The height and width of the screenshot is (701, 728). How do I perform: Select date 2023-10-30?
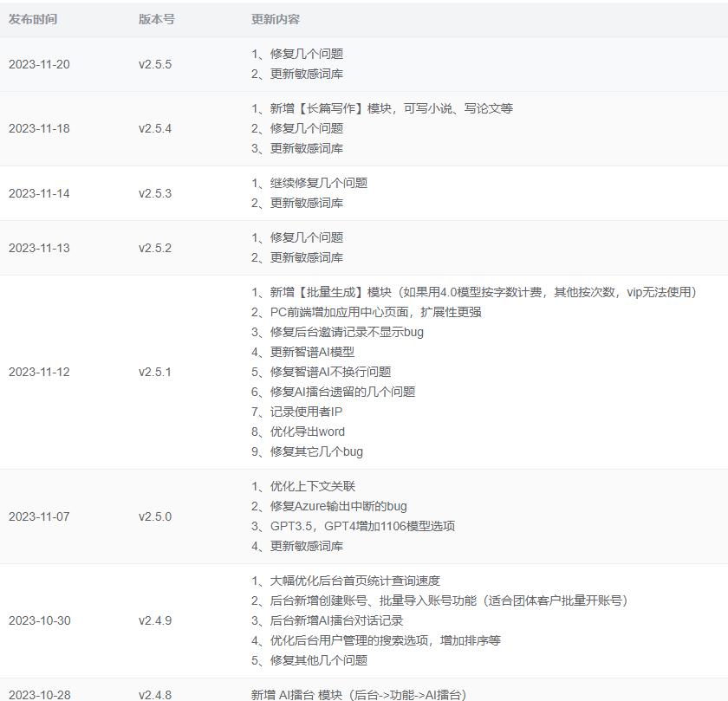[x=40, y=620]
